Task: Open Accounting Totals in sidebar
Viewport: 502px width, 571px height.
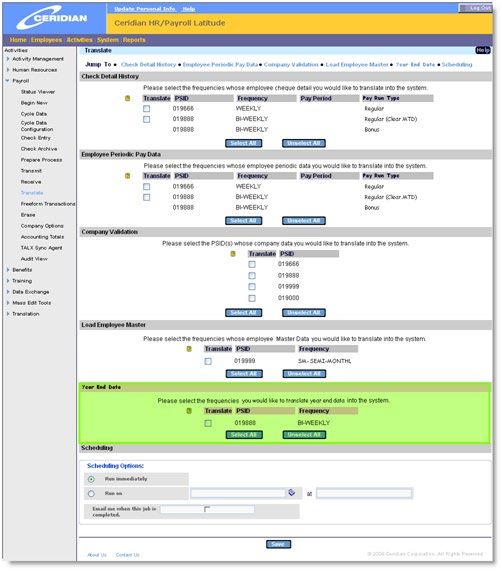Action: (42, 237)
